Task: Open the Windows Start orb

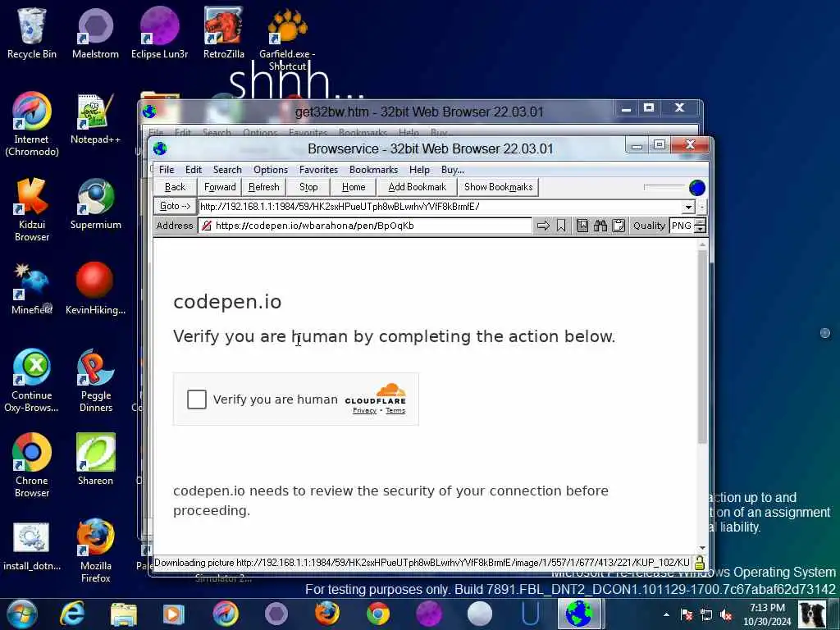Action: tap(21, 614)
